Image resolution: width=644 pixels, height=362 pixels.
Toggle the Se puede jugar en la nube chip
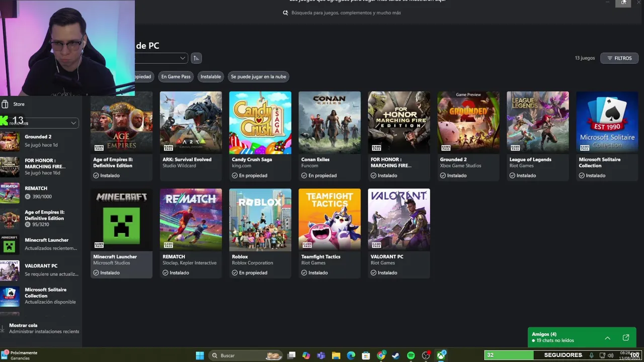click(258, 76)
